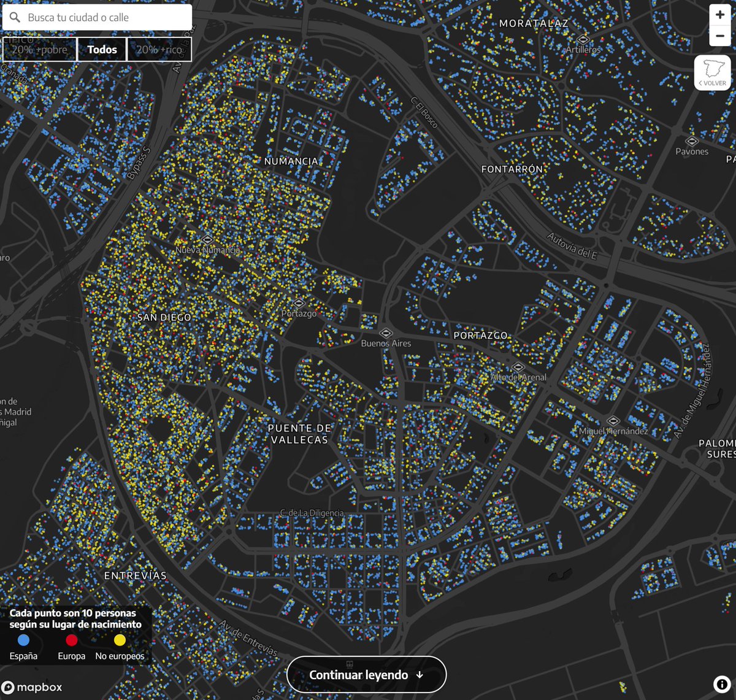
Task: Zoom in with the plus icon
Action: pyautogui.click(x=719, y=14)
